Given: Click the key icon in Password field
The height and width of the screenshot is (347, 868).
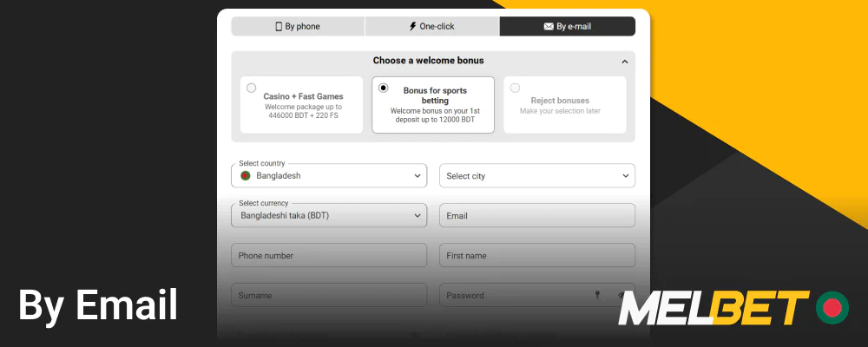Looking at the screenshot, I should [597, 295].
